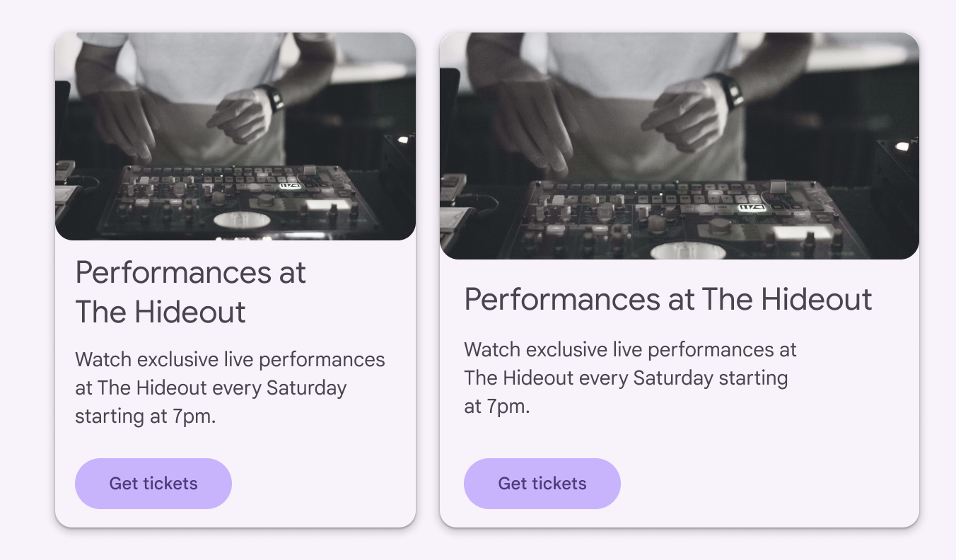
Task: Click Get tickets button in wider right card
Action: point(542,484)
